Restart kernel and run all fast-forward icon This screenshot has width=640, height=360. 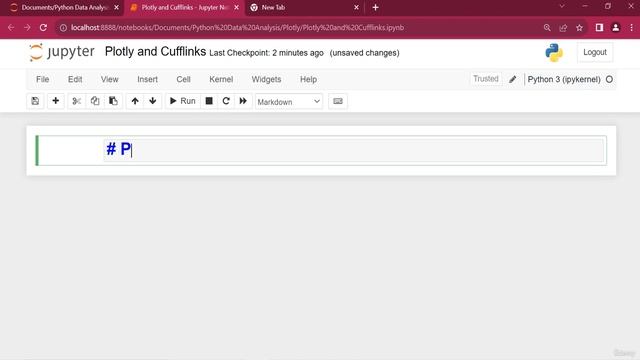243,101
